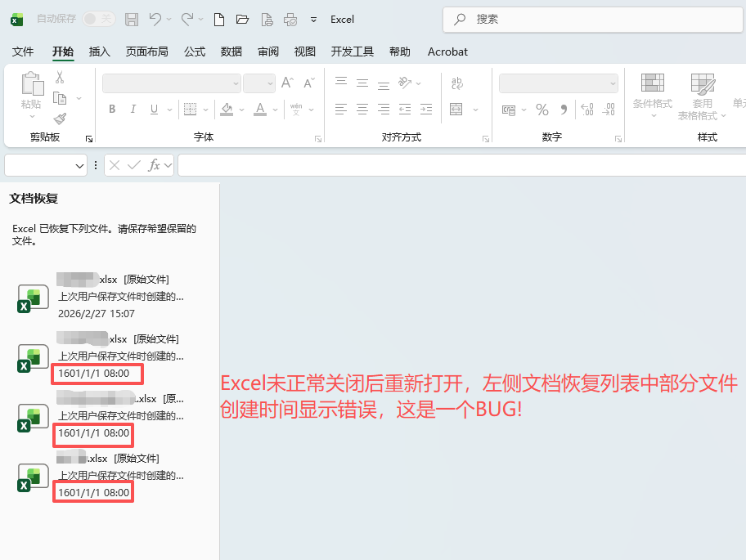Toggle Underline formatting
This screenshot has height=560, width=746.
coord(154,110)
